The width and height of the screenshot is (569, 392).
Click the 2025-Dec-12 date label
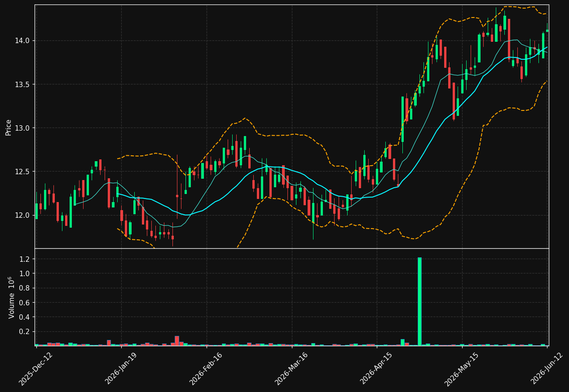pos(36,369)
